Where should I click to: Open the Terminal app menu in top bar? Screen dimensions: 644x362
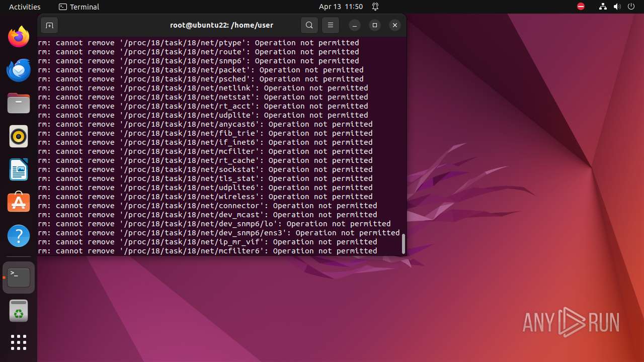point(79,7)
